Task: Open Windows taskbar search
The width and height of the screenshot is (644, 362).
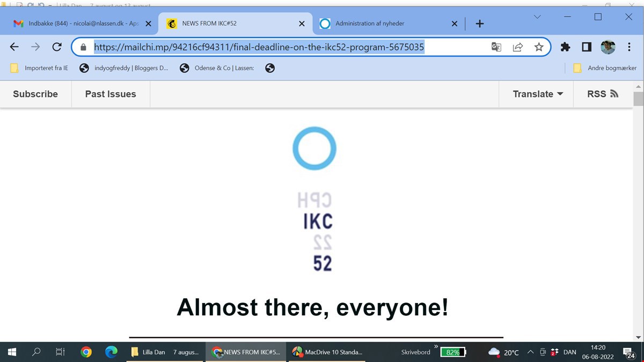Action: [36, 352]
